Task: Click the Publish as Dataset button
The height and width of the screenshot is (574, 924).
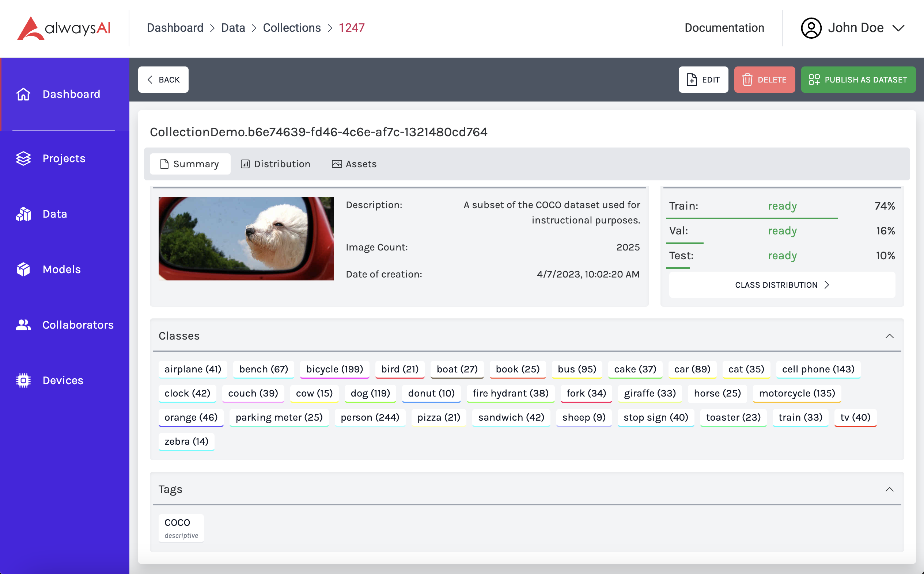Action: click(x=858, y=80)
